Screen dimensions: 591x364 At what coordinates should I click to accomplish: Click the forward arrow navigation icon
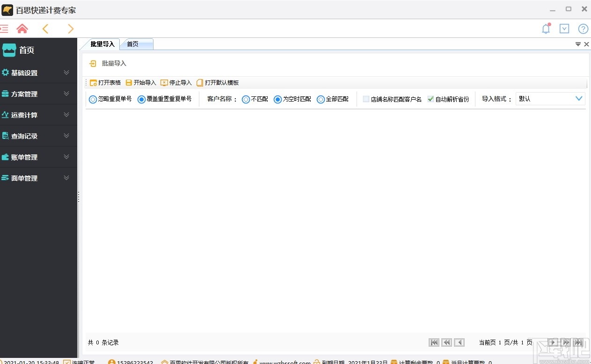pyautogui.click(x=70, y=29)
